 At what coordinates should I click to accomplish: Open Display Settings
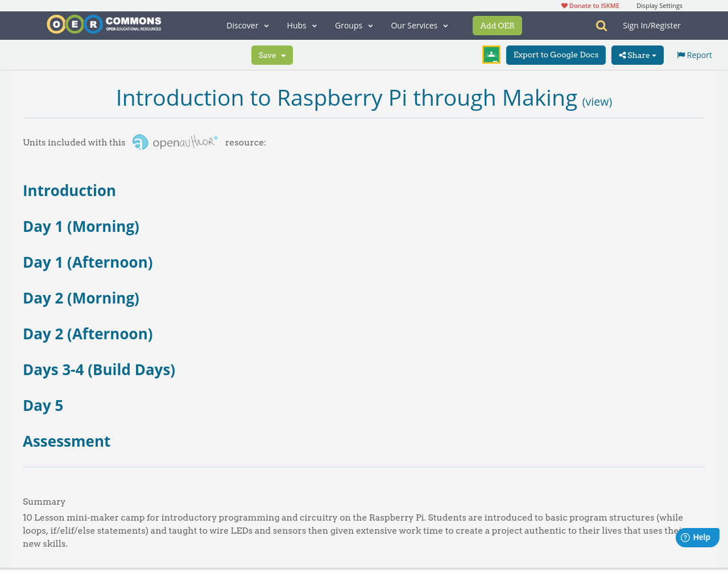tap(659, 5)
